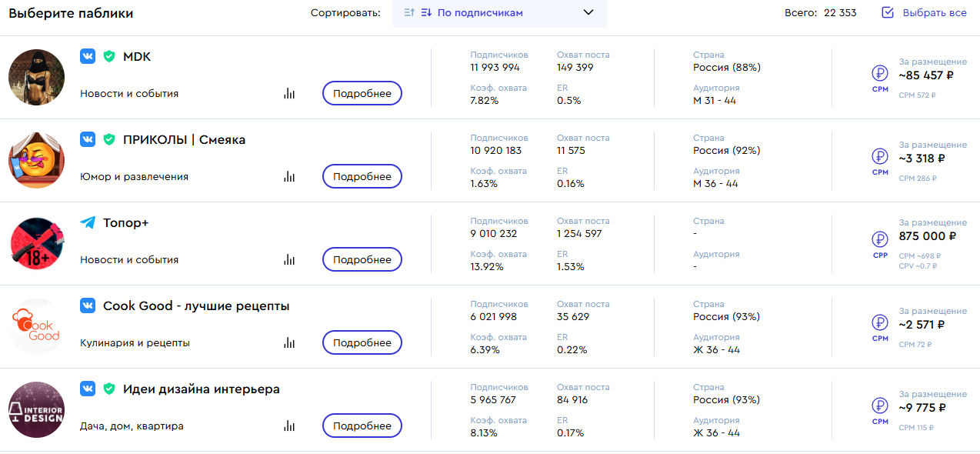Open "Подробнее" for Cook Good recipes

coord(362,342)
